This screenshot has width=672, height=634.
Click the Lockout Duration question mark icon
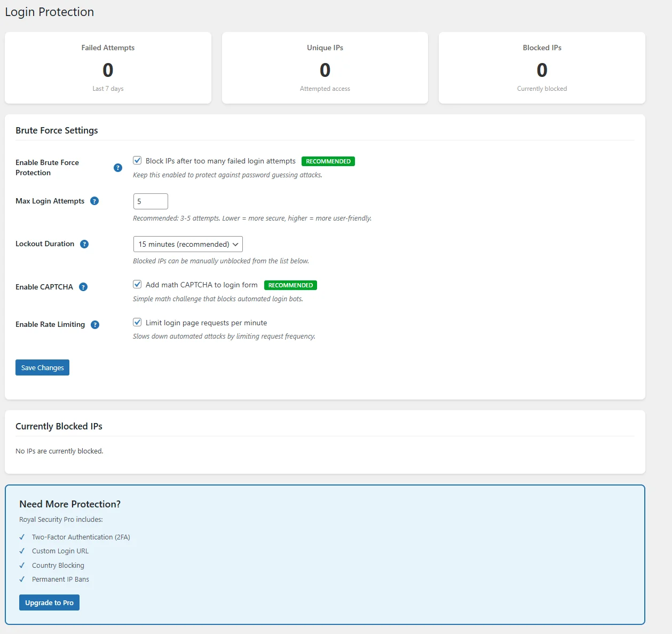[x=84, y=244]
